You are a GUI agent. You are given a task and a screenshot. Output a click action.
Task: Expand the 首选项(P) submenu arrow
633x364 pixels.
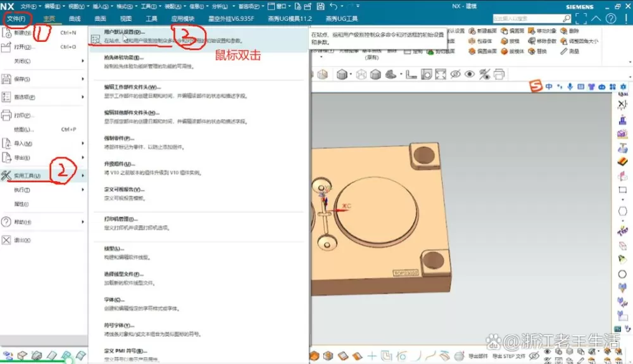click(x=83, y=97)
